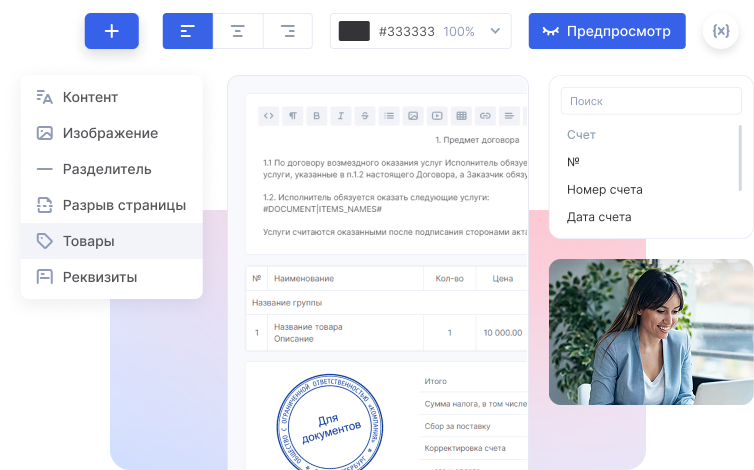Set left text alignment
Image resolution: width=754 pixels, height=470 pixels.
coord(188,31)
